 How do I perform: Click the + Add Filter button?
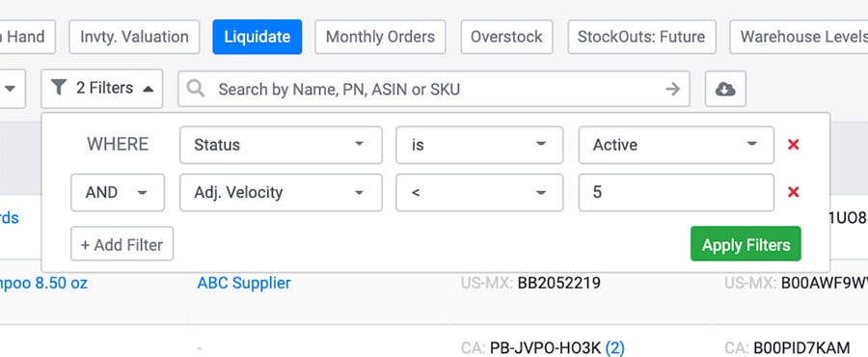[122, 244]
